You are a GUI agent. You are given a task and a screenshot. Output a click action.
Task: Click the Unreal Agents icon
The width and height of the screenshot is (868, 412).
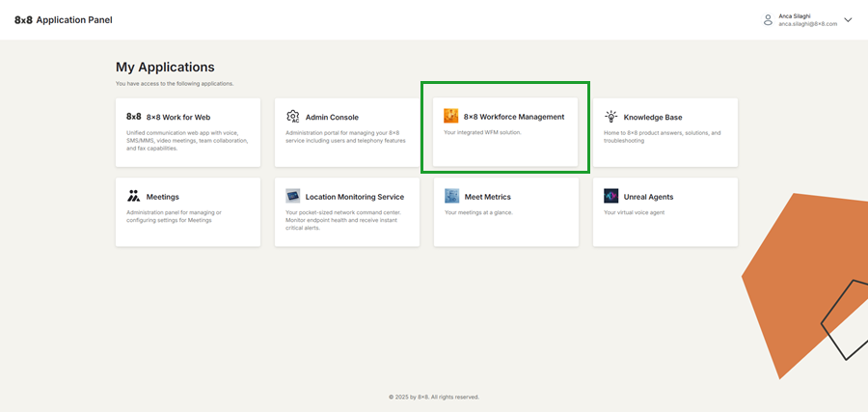[x=610, y=196]
